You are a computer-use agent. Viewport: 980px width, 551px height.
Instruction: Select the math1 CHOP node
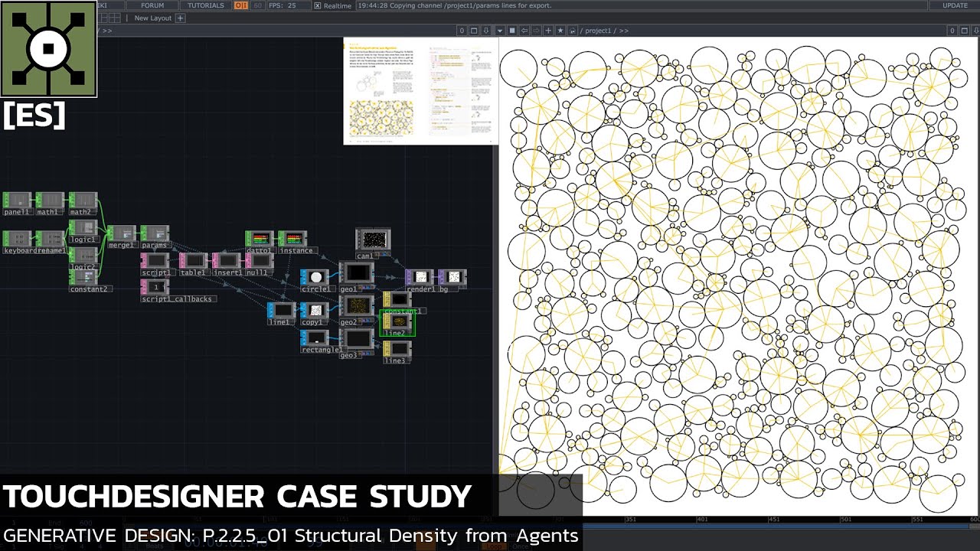pyautogui.click(x=50, y=204)
